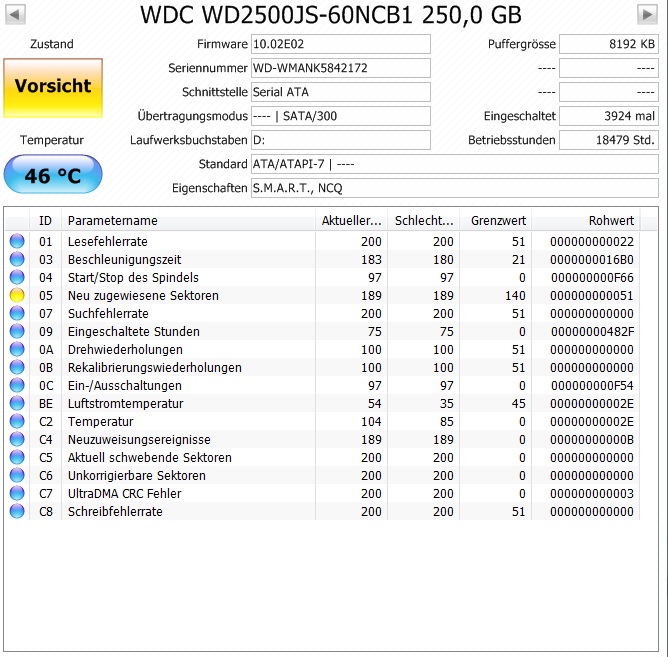Select the Luftstromtemperatur parameter name

pyautogui.click(x=126, y=403)
